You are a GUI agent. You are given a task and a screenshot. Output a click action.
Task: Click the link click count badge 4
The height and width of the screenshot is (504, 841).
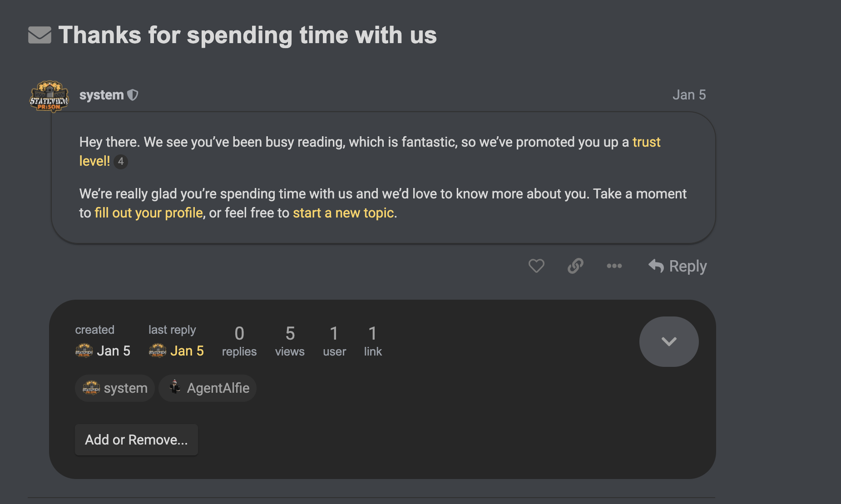[121, 162]
